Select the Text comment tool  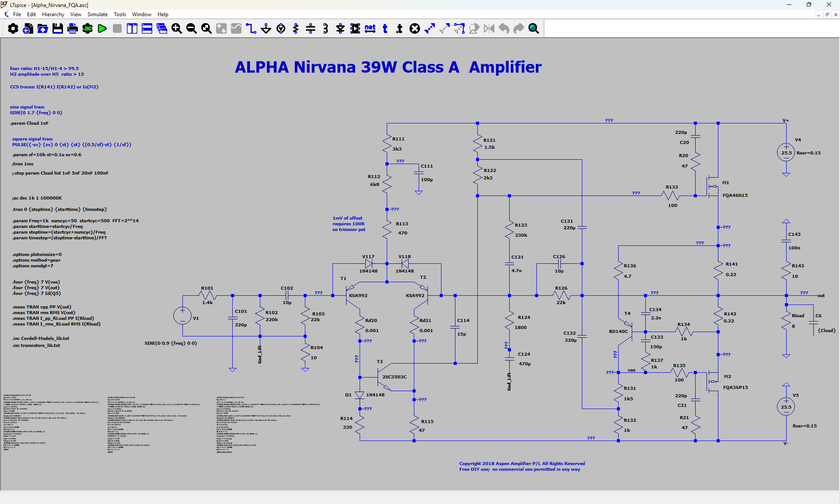pyautogui.click(x=385, y=29)
